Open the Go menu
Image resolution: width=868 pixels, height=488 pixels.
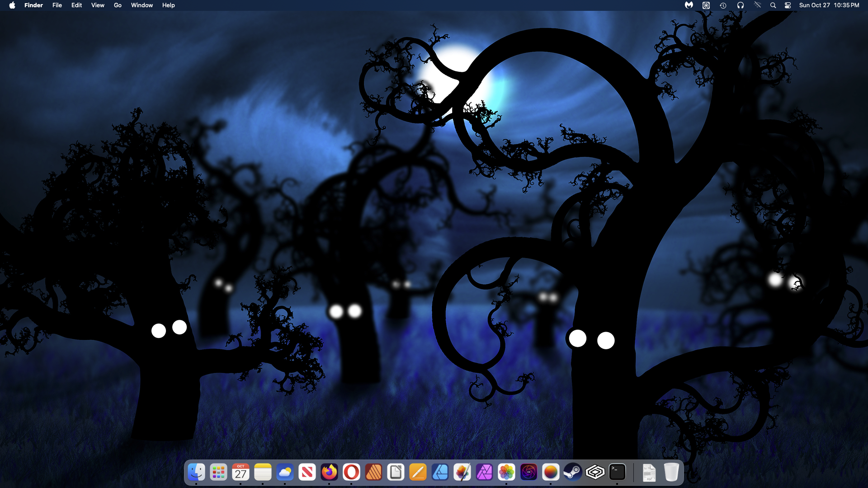click(x=118, y=5)
